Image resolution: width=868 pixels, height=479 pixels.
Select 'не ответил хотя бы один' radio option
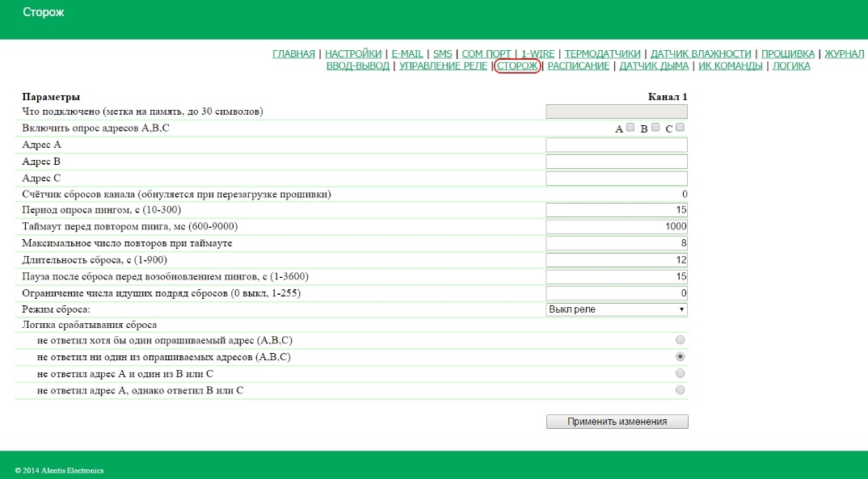tap(680, 340)
